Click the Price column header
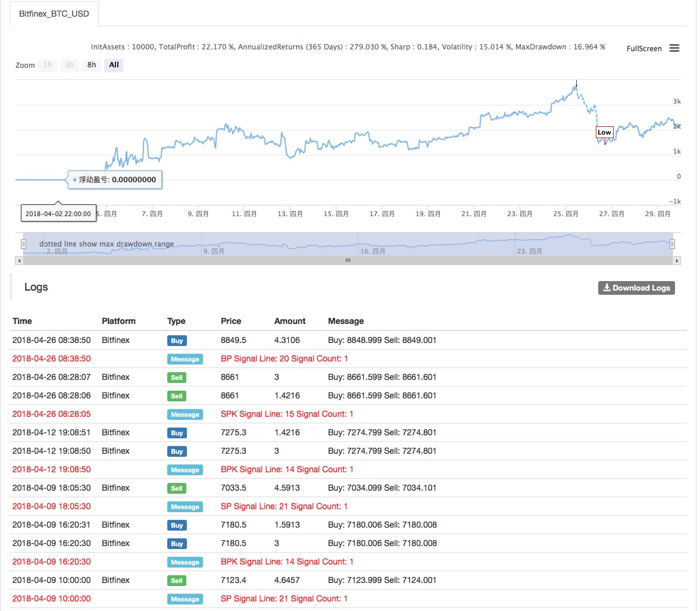Viewport: 700px width, 611px height. (x=231, y=321)
